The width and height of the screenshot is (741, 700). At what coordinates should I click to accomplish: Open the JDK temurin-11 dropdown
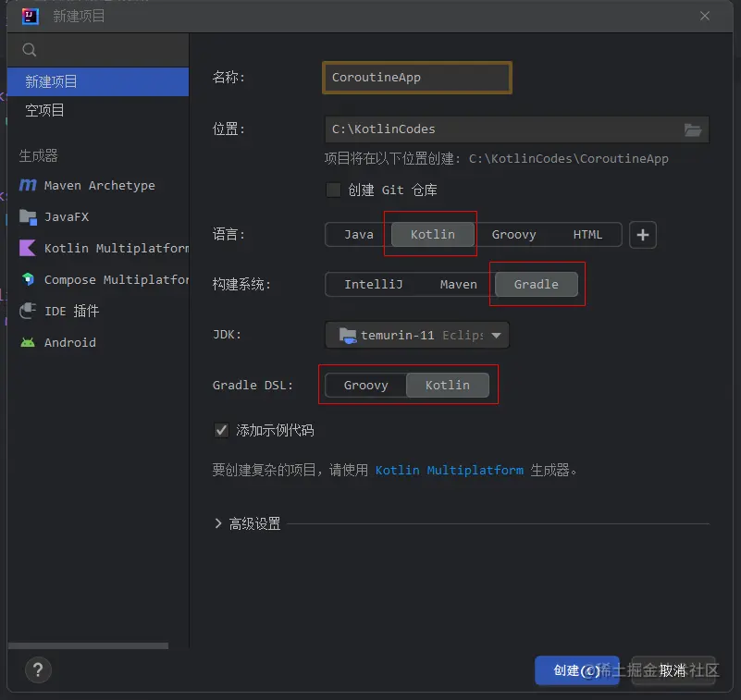417,336
